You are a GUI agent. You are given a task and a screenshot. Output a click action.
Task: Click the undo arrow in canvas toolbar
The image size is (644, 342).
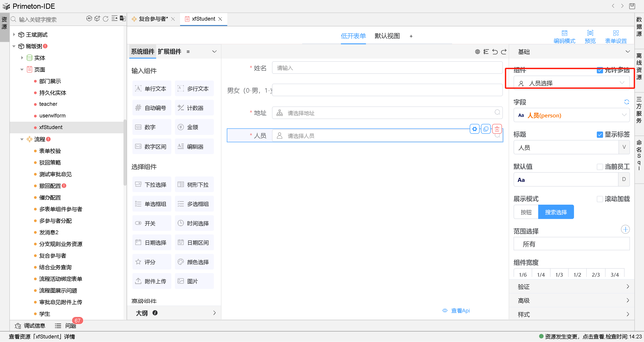[x=495, y=51]
